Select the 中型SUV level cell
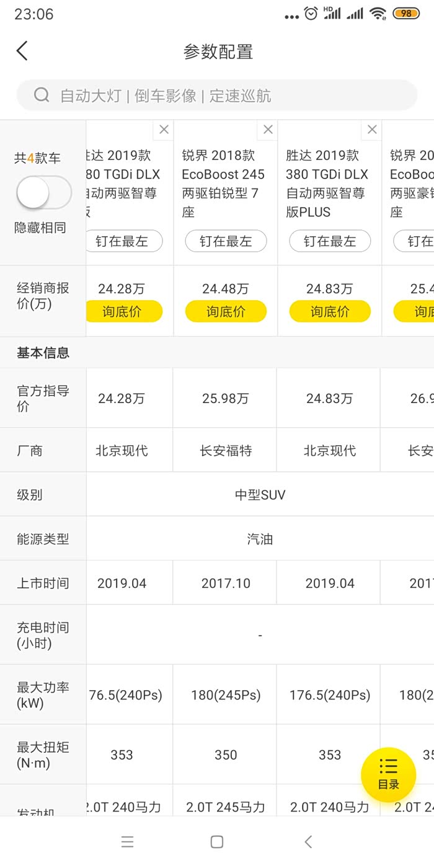Screen dimensions: 434x868 (260, 495)
